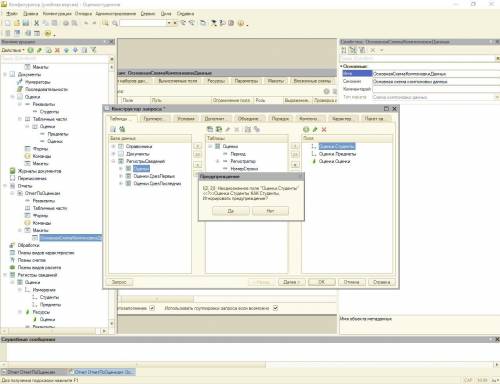Expand Справочники node in База данных tree
The image size is (500, 384).
click(113, 146)
